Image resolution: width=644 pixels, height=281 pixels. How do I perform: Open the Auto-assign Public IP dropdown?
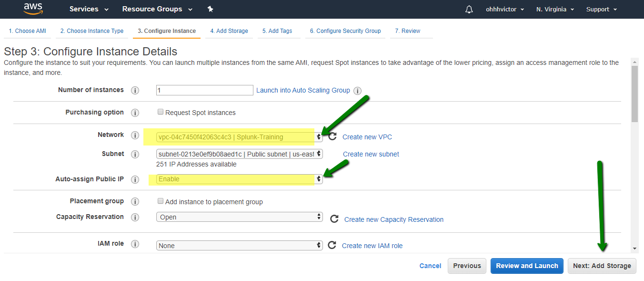click(x=240, y=179)
